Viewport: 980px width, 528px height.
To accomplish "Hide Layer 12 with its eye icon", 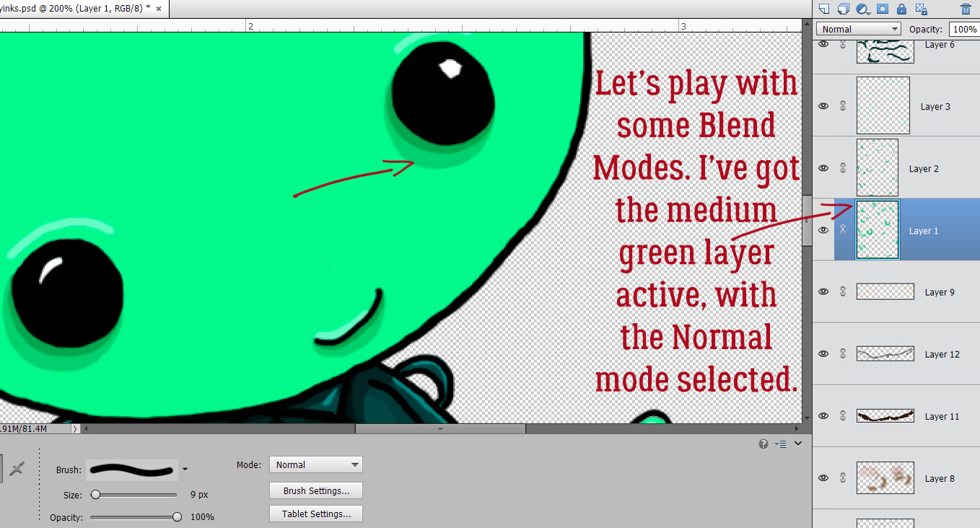I will 823,354.
